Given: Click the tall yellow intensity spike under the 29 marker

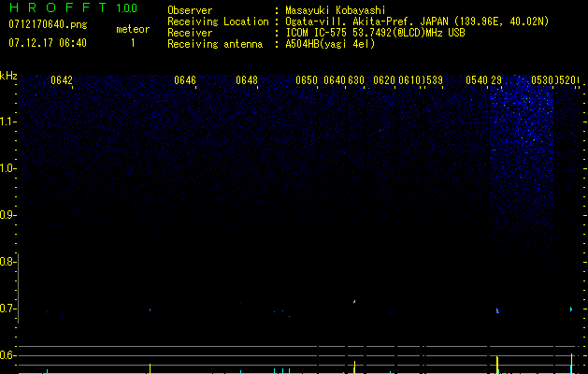Looking at the screenshot, I should point(497,365).
